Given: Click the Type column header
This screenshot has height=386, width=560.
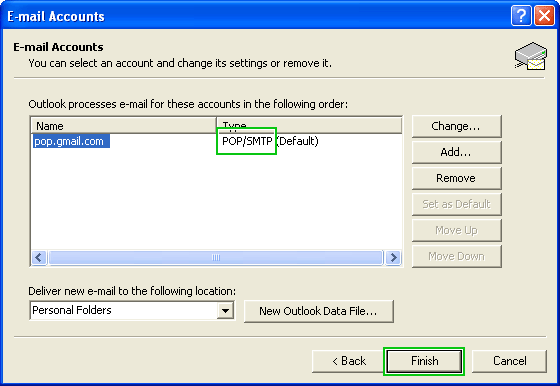Looking at the screenshot, I should 309,126.
